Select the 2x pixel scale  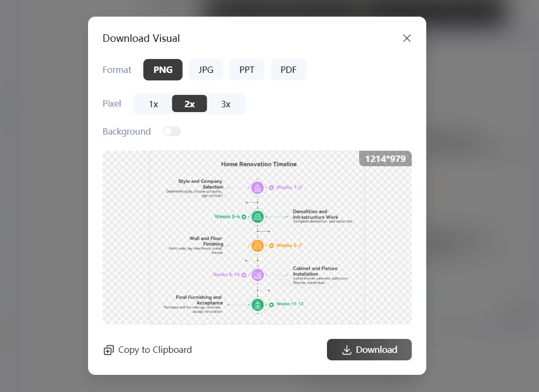click(x=190, y=104)
